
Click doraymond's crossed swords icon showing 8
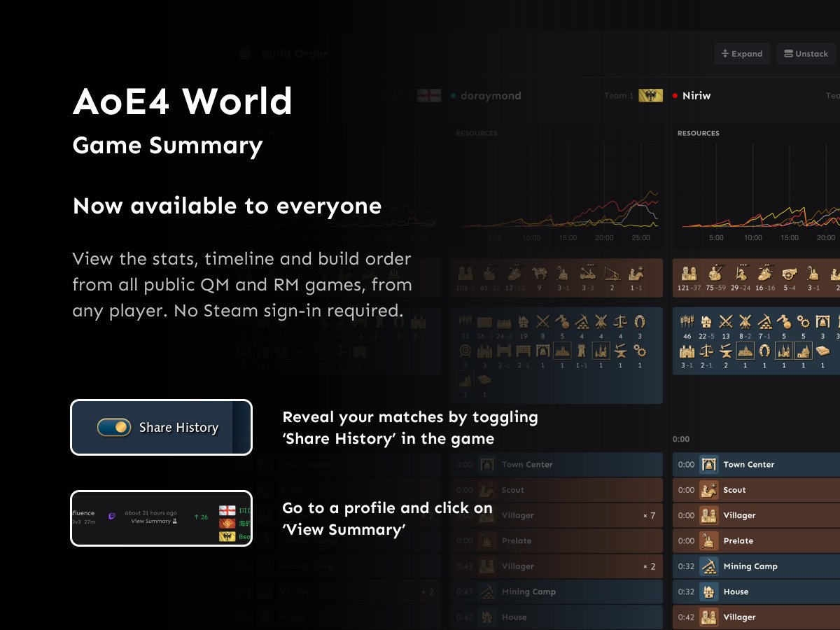543,322
